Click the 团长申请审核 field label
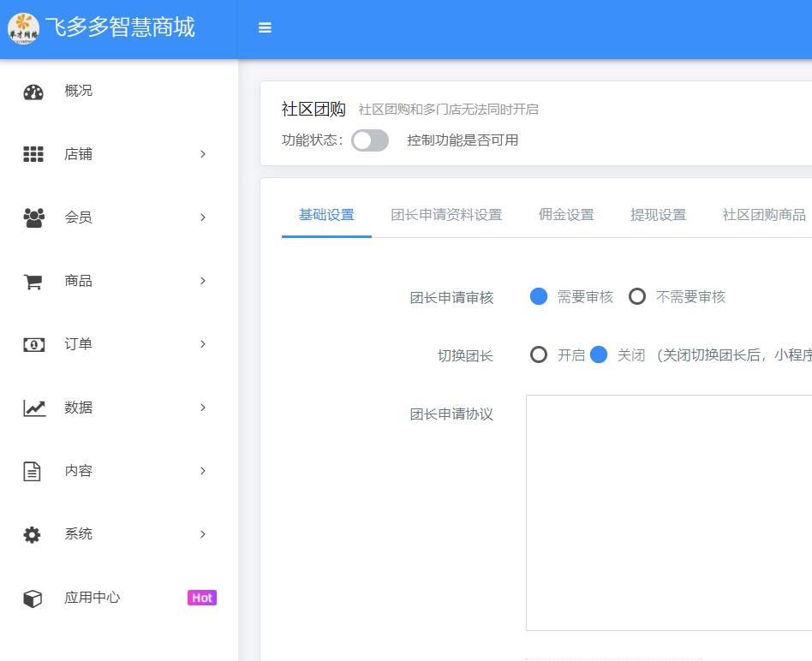 [451, 298]
